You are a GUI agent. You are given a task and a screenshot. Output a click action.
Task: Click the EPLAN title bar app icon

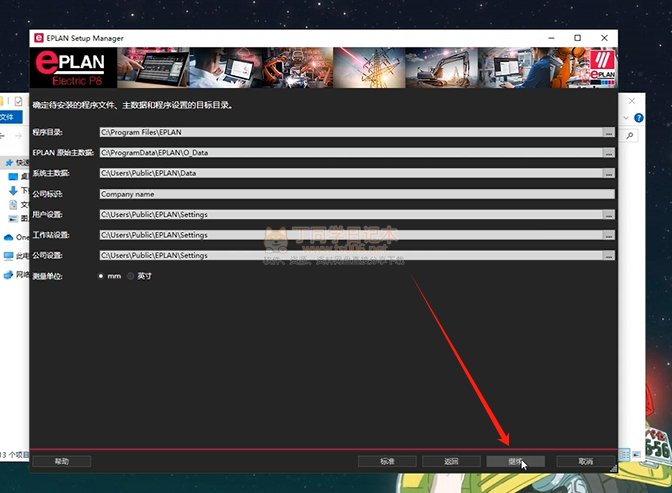point(39,38)
